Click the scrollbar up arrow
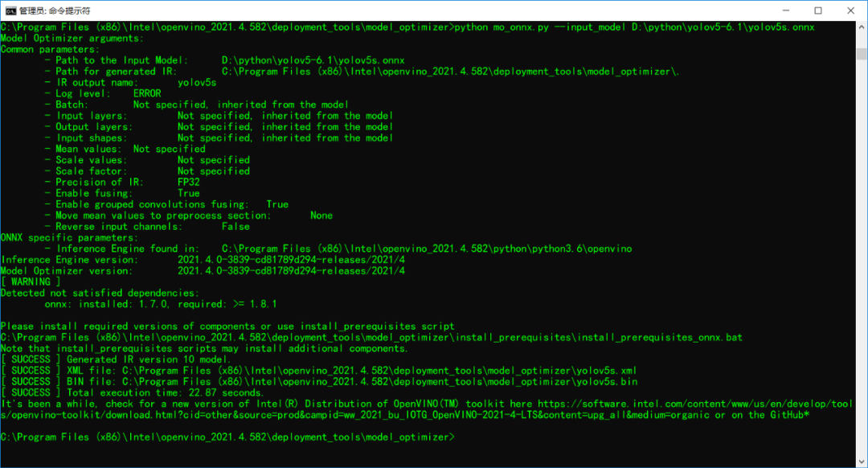868x468 pixels. pos(862,27)
